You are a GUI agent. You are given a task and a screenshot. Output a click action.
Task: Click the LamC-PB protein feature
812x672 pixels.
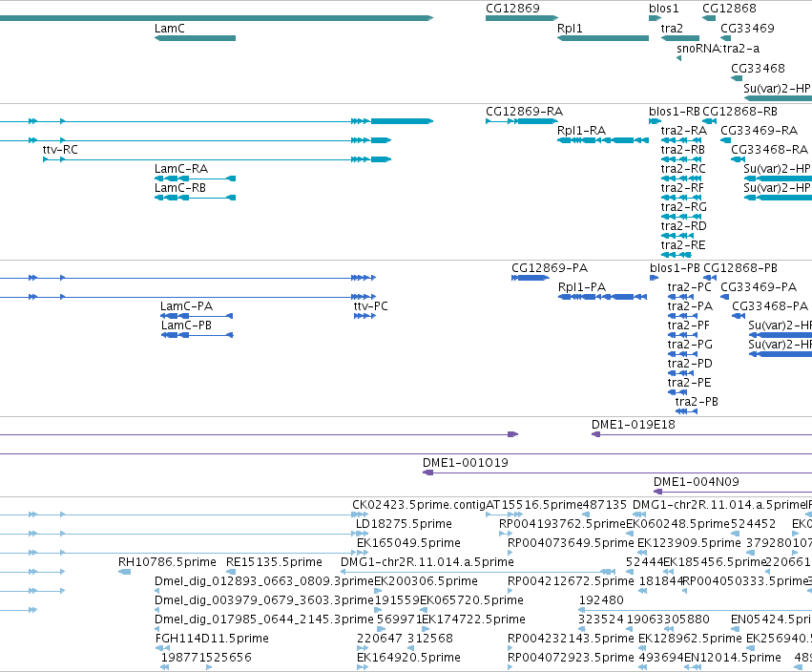pyautogui.click(x=197, y=335)
